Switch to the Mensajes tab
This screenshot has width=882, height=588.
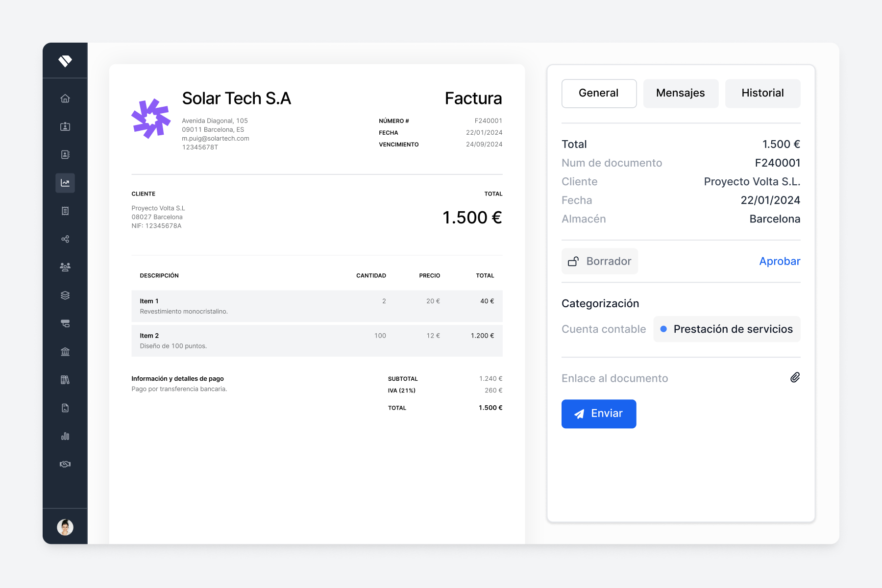(x=681, y=93)
